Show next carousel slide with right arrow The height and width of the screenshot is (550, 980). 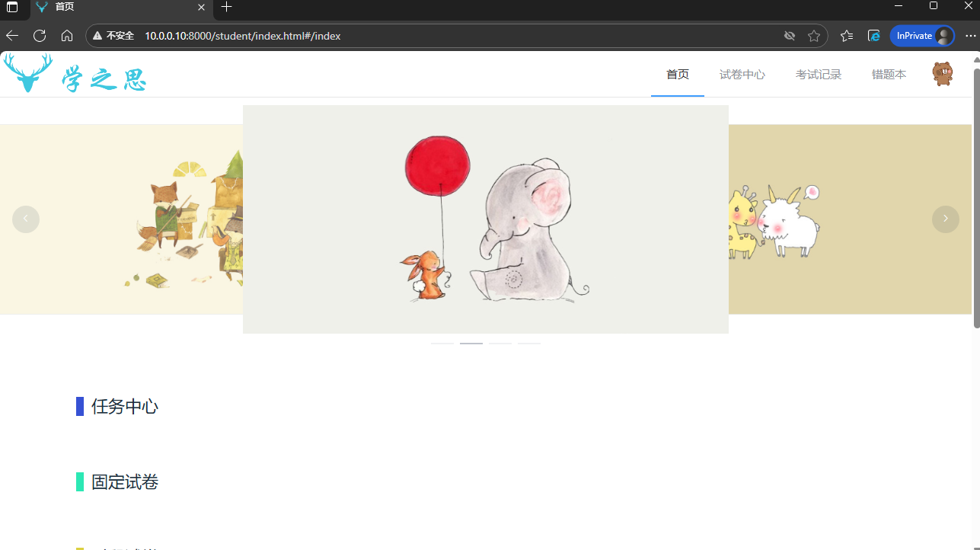coord(946,219)
